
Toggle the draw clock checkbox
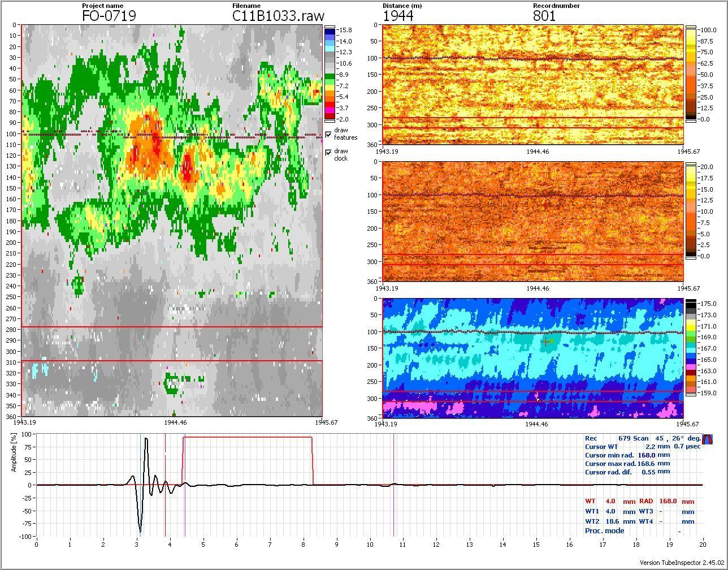pos(328,153)
